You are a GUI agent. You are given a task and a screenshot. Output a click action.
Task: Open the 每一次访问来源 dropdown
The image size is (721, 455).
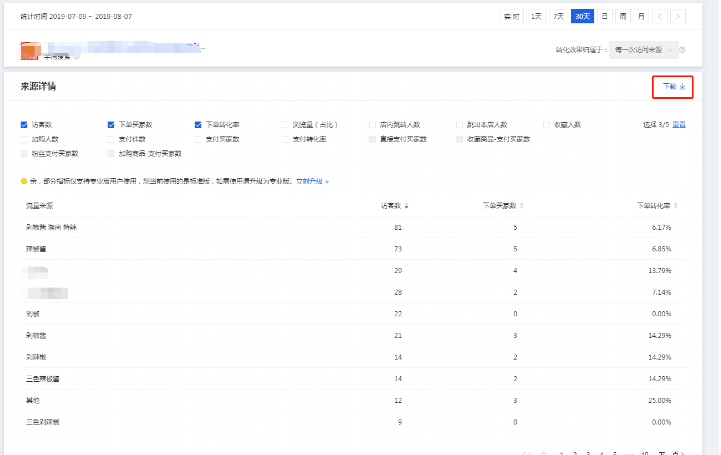pyautogui.click(x=645, y=49)
